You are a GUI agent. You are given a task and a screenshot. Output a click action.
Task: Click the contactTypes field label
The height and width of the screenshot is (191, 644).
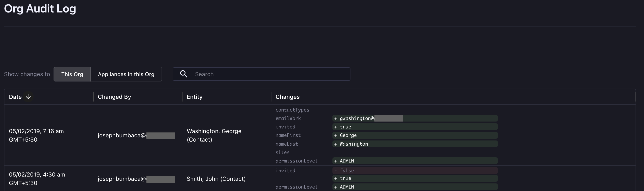(x=292, y=110)
